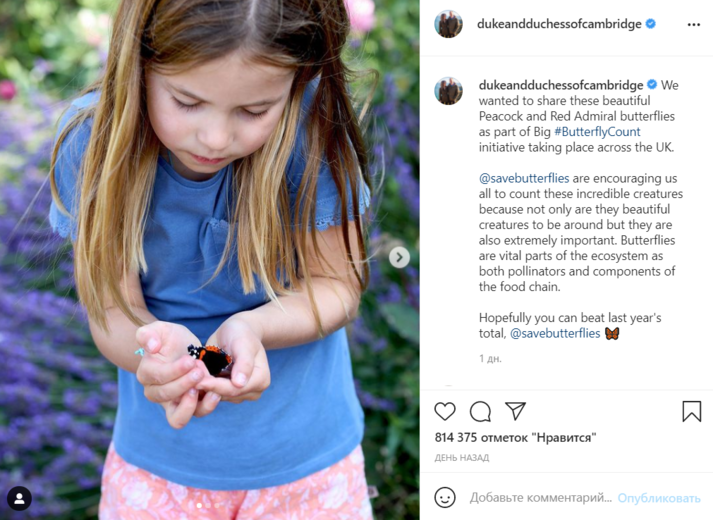The width and height of the screenshot is (713, 520).
Task: Open caption profile avatar
Action: pyautogui.click(x=448, y=91)
